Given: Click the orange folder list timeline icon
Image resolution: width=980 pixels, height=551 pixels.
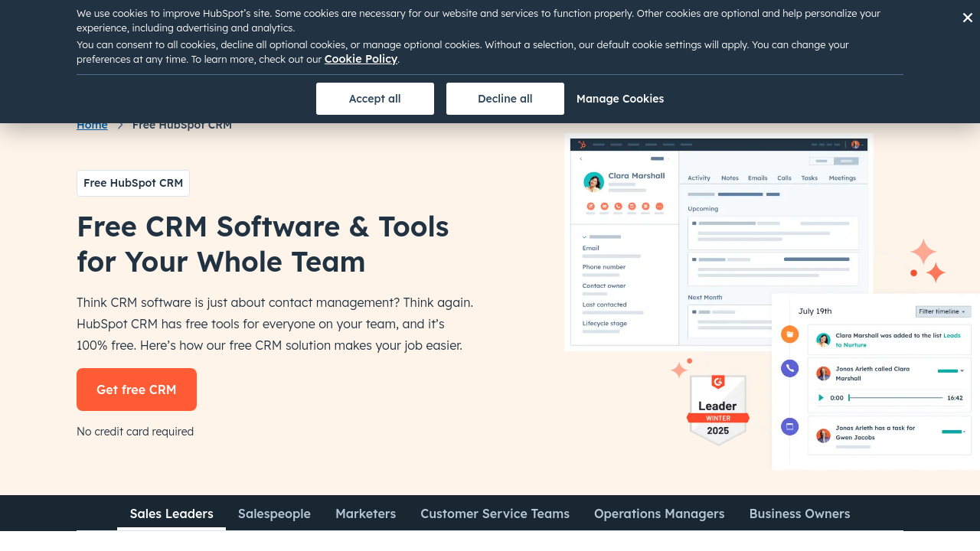Looking at the screenshot, I should click(789, 334).
